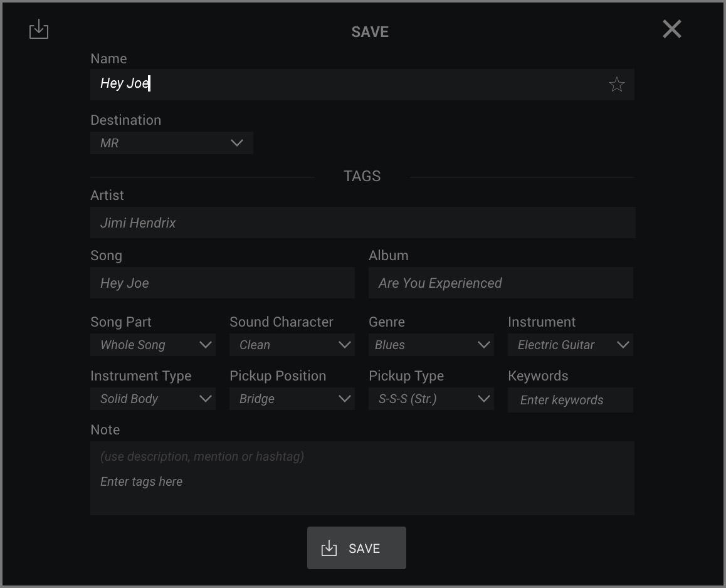Click the Name field containing Hey Joe
This screenshot has height=588, width=726.
point(362,84)
